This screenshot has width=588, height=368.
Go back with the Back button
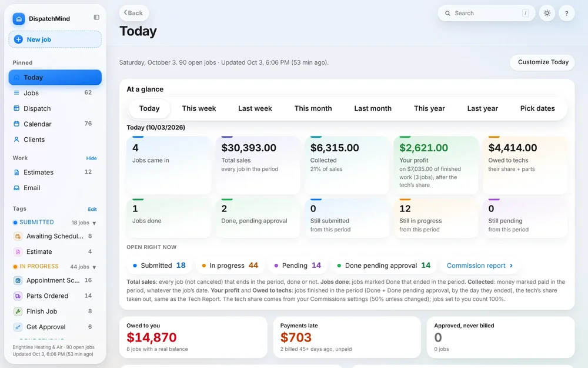[134, 13]
